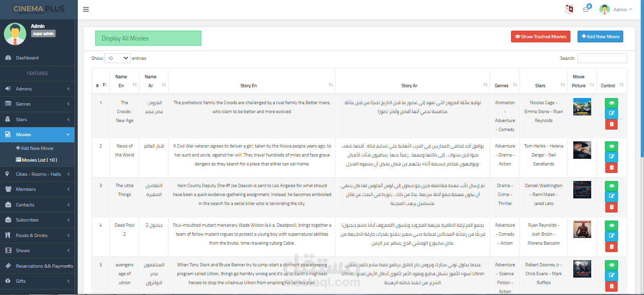
Task: Edit The Croods : New Age movie
Action: [x=611, y=114]
